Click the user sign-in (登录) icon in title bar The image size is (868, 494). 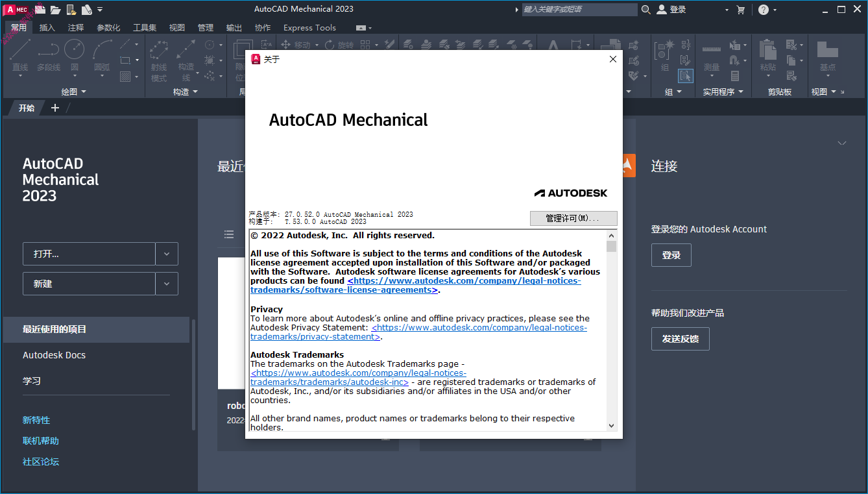pyautogui.click(x=662, y=9)
